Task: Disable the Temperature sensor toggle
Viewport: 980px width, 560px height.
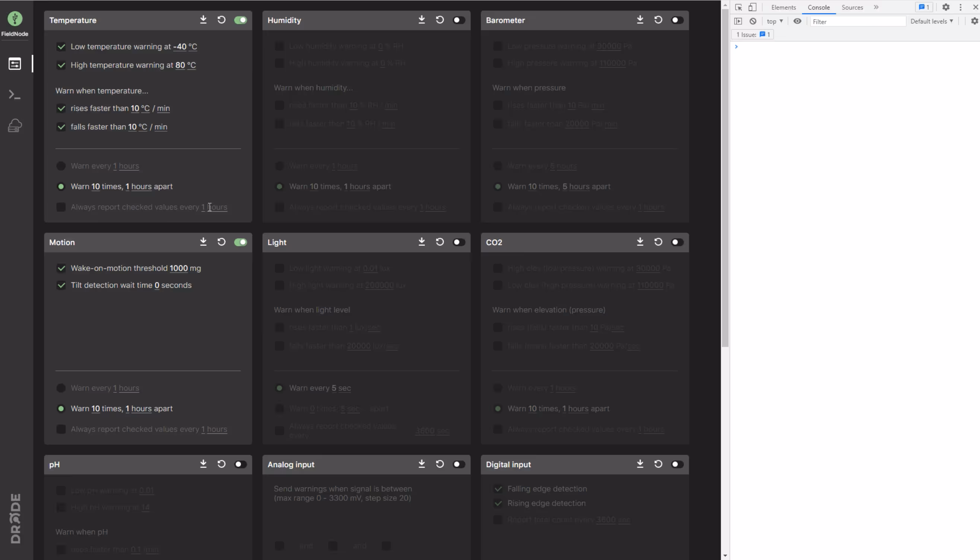Action: tap(241, 20)
